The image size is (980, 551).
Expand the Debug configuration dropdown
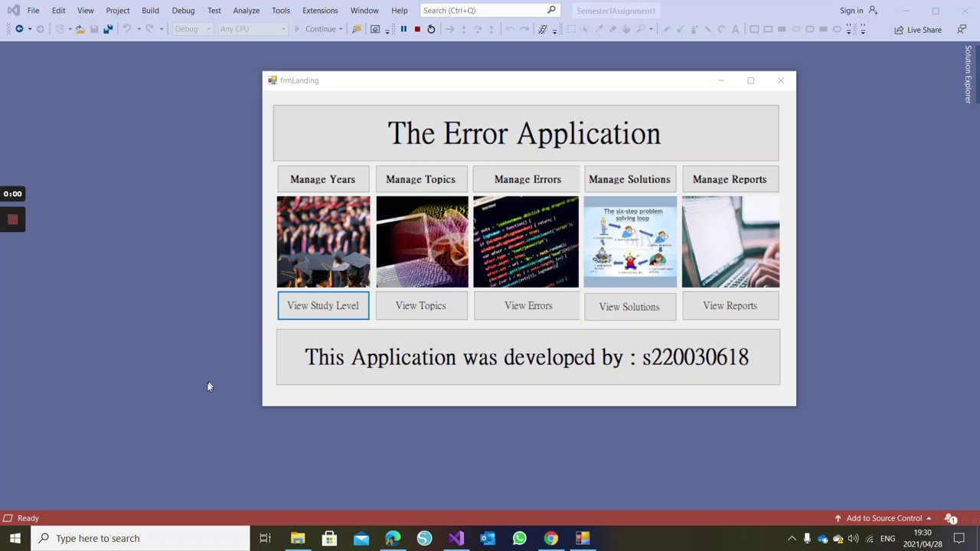pos(193,29)
